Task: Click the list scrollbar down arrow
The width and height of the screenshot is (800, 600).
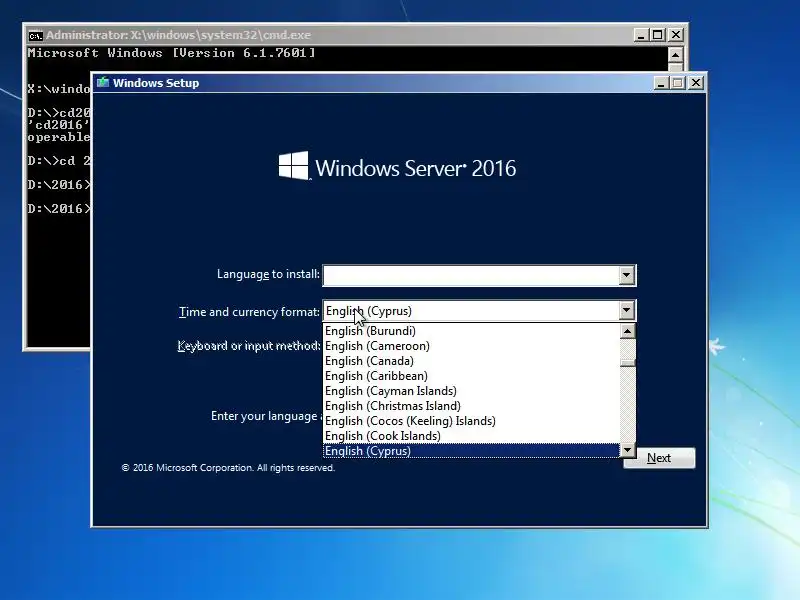Action: 628,450
